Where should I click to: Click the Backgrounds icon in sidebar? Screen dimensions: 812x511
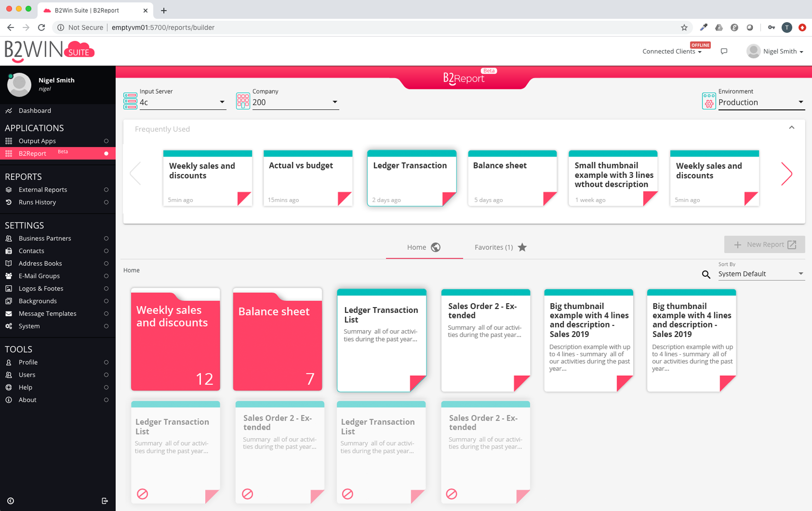click(x=9, y=301)
